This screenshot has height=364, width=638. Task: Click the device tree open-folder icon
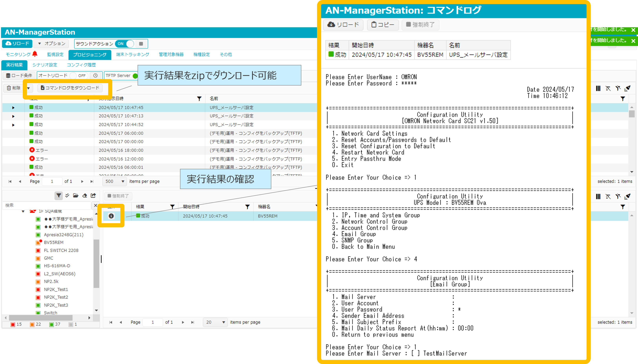point(76,196)
